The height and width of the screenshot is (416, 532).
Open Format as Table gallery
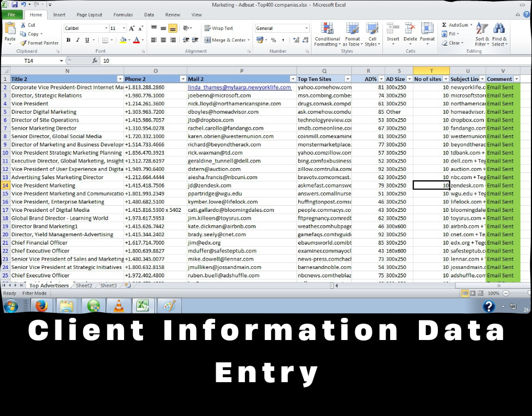(x=352, y=34)
